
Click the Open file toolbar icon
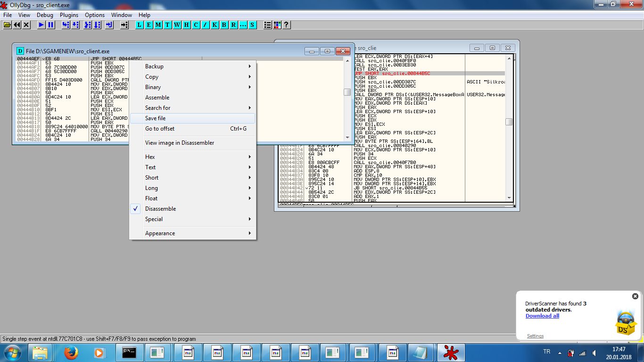click(8, 25)
